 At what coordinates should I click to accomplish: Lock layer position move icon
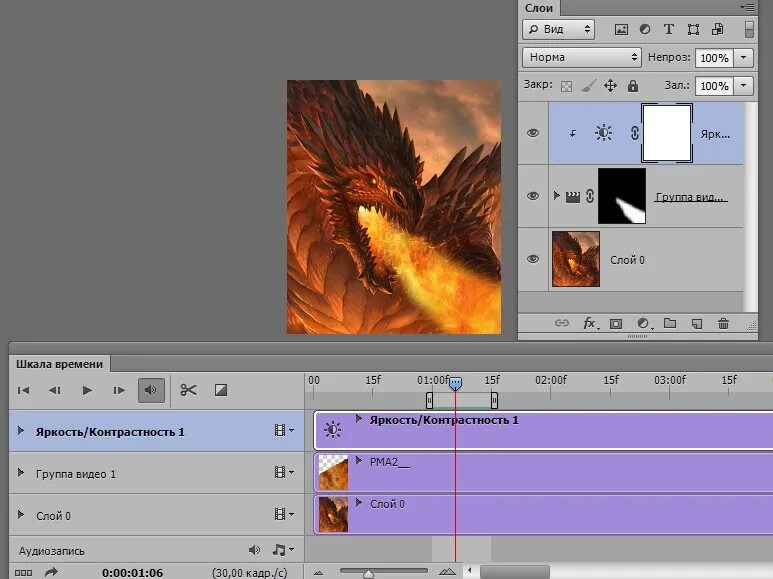click(x=610, y=86)
